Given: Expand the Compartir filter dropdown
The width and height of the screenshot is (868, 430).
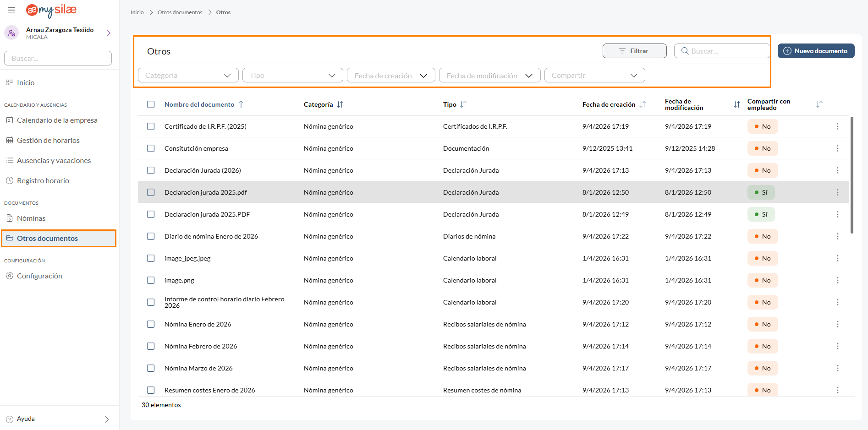Looking at the screenshot, I should click(x=594, y=76).
